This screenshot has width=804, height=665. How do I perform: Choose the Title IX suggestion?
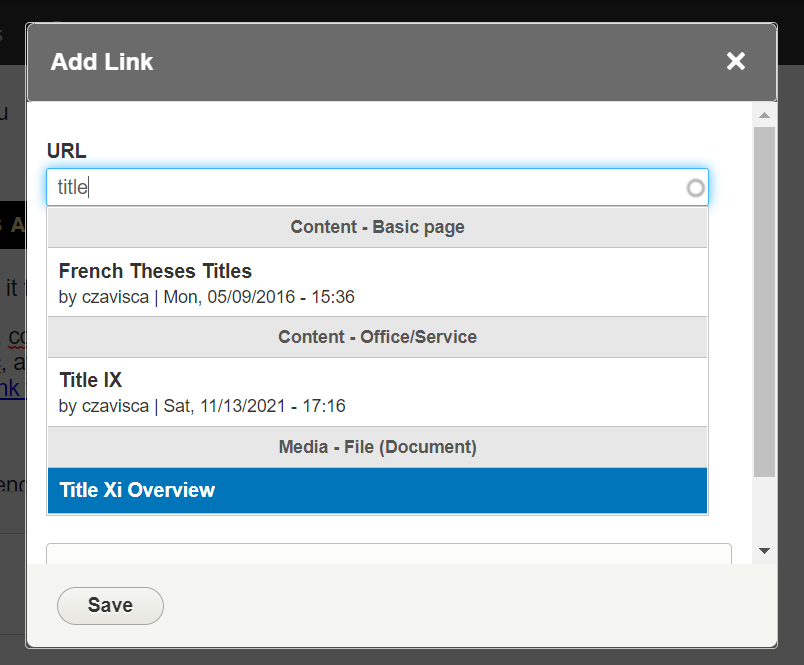point(90,380)
